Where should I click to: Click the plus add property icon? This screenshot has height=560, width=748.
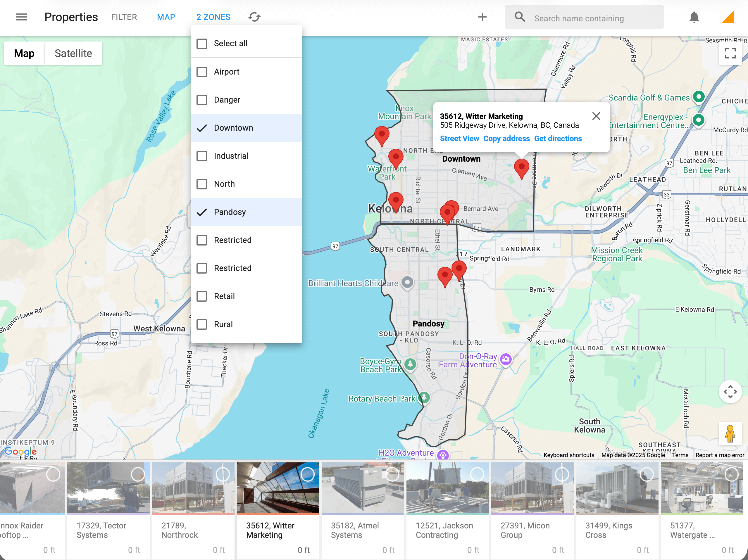point(482,17)
